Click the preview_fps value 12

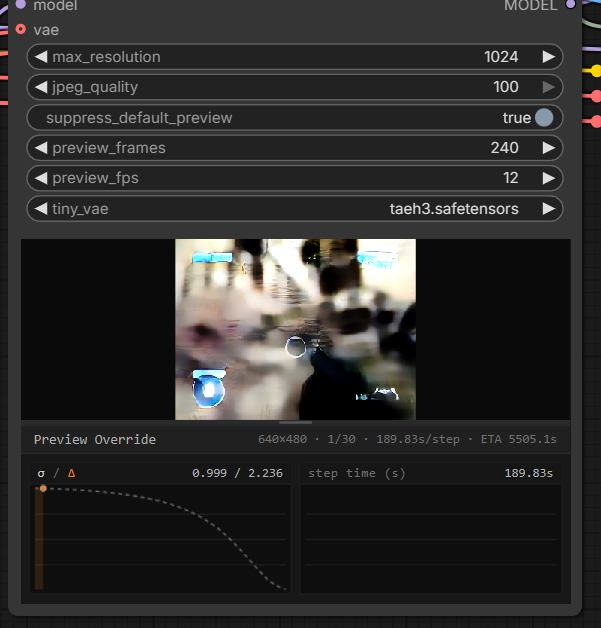[x=511, y=178]
